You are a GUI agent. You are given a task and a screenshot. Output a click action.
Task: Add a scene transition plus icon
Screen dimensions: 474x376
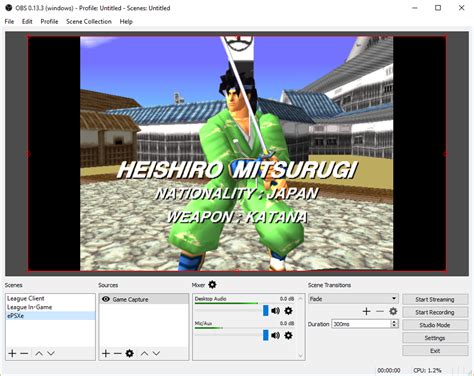click(x=366, y=311)
